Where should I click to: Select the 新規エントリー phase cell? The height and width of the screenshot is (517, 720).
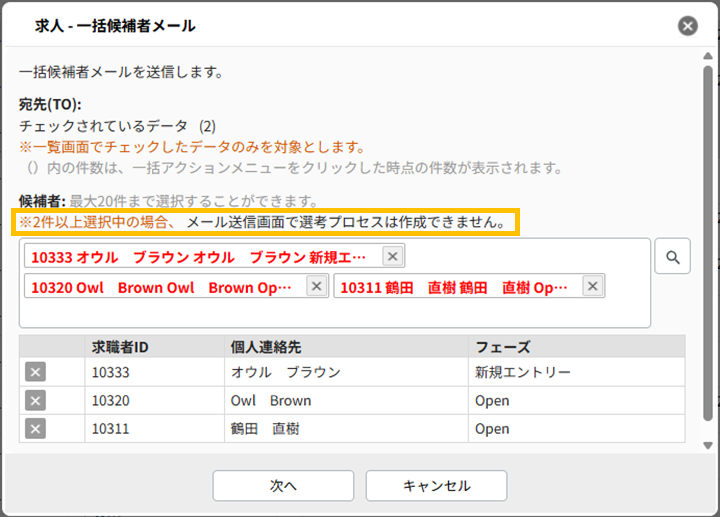pos(523,373)
